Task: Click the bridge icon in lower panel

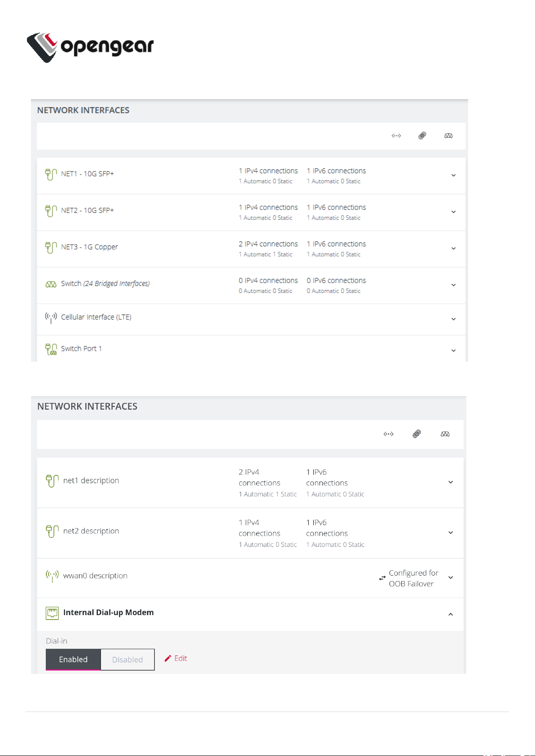Action: click(445, 434)
